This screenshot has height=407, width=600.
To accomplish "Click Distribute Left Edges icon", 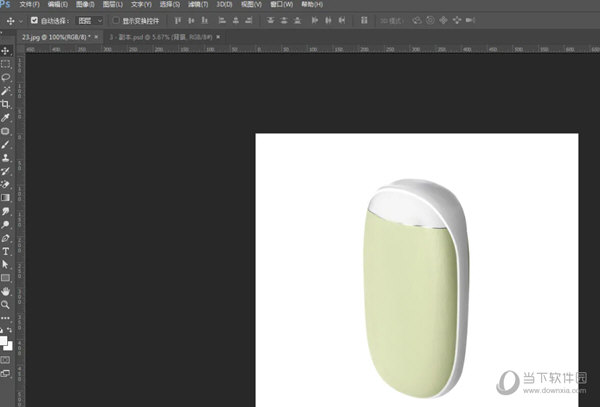I will point(315,20).
